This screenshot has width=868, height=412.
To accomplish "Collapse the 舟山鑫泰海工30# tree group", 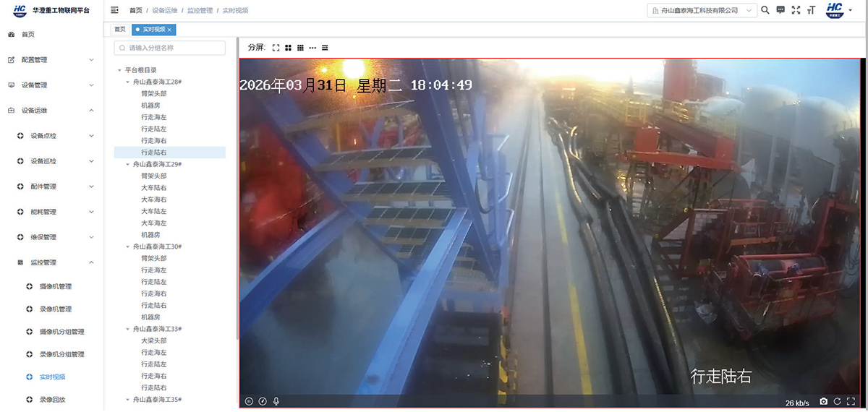I will pyautogui.click(x=128, y=246).
